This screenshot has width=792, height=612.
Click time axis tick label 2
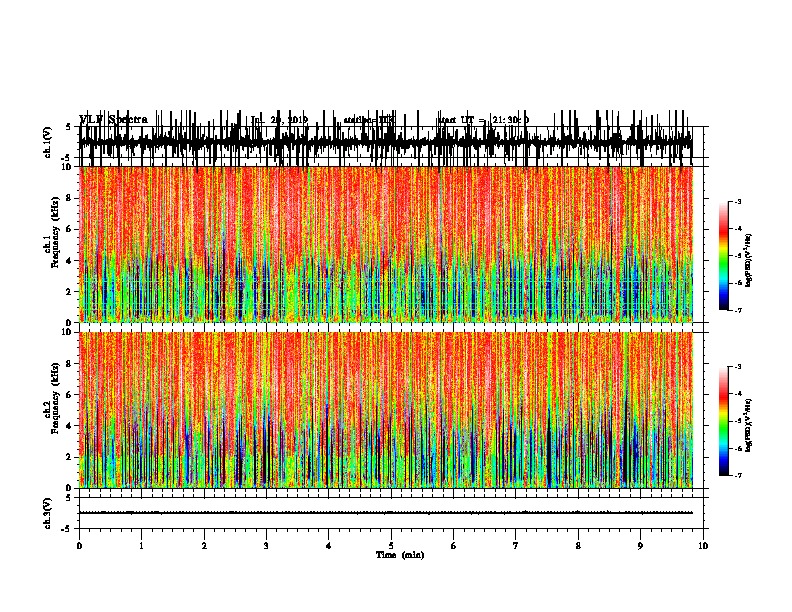point(204,546)
